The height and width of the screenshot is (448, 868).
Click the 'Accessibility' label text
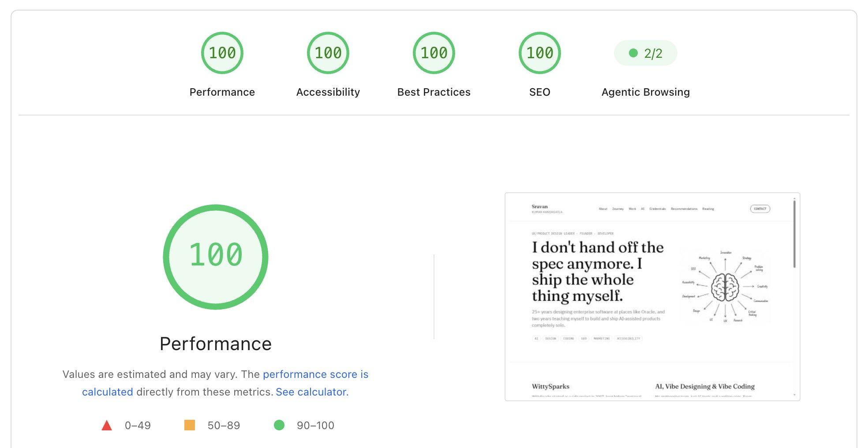[x=328, y=92]
